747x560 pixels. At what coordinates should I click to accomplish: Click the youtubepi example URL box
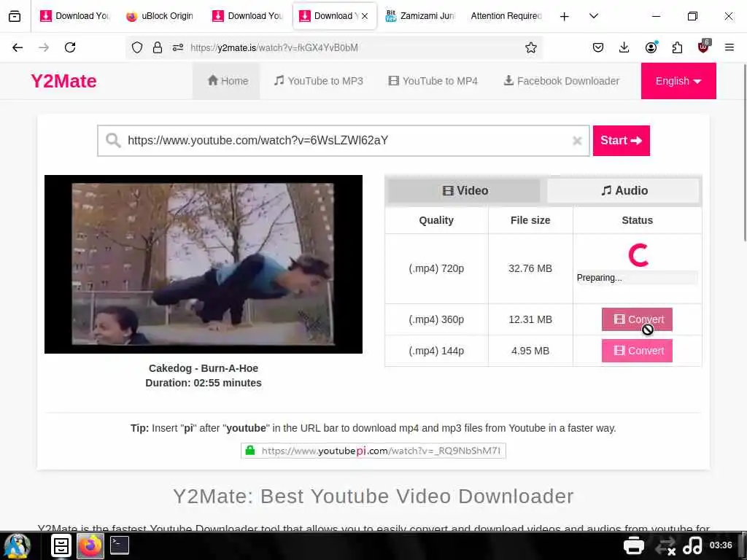(373, 451)
